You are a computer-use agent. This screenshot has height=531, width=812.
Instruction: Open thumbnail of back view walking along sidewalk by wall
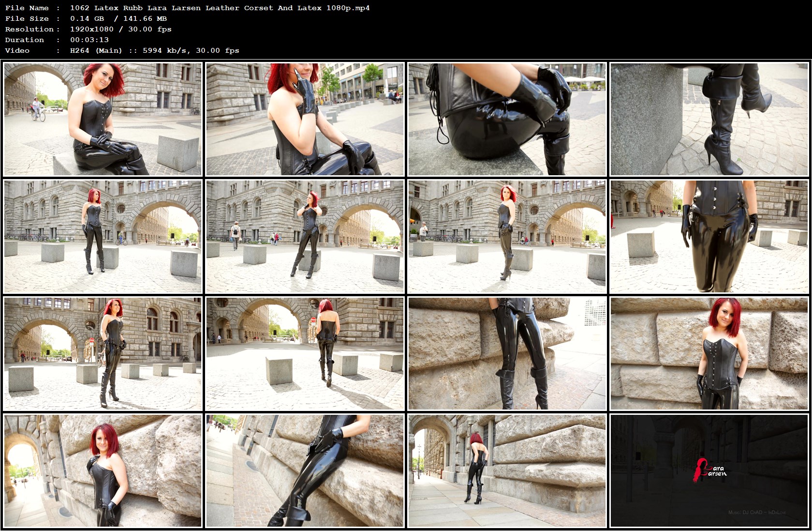point(507,471)
